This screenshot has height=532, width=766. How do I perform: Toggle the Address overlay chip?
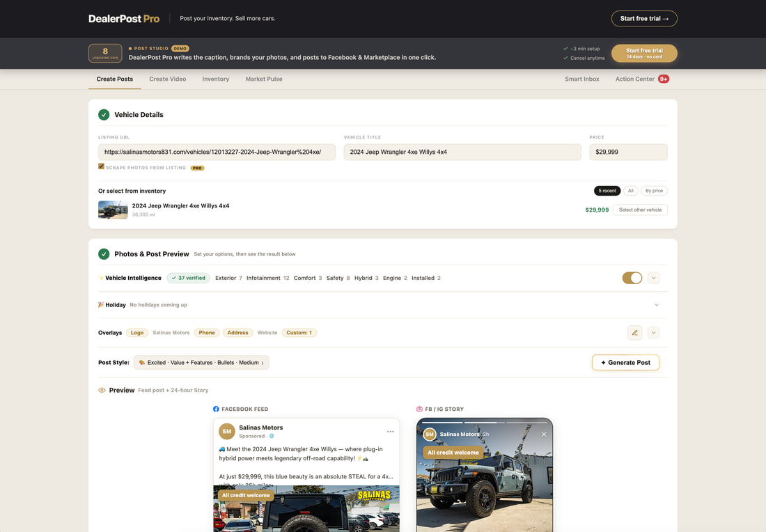tap(237, 333)
